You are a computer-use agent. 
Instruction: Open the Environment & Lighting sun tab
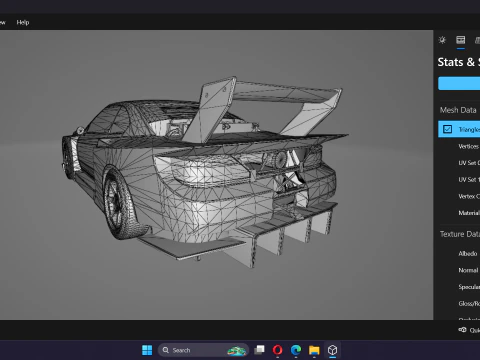click(442, 40)
